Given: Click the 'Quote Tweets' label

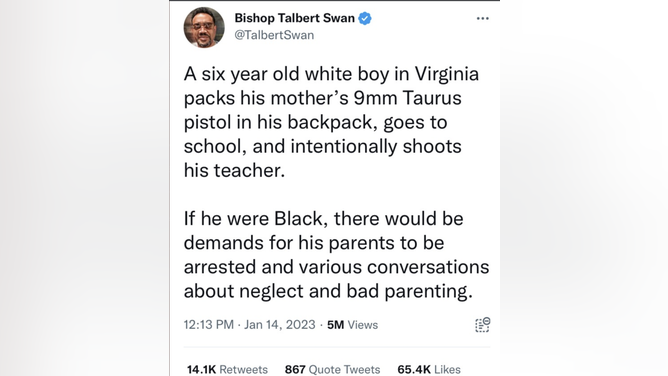Looking at the screenshot, I should point(344,369).
